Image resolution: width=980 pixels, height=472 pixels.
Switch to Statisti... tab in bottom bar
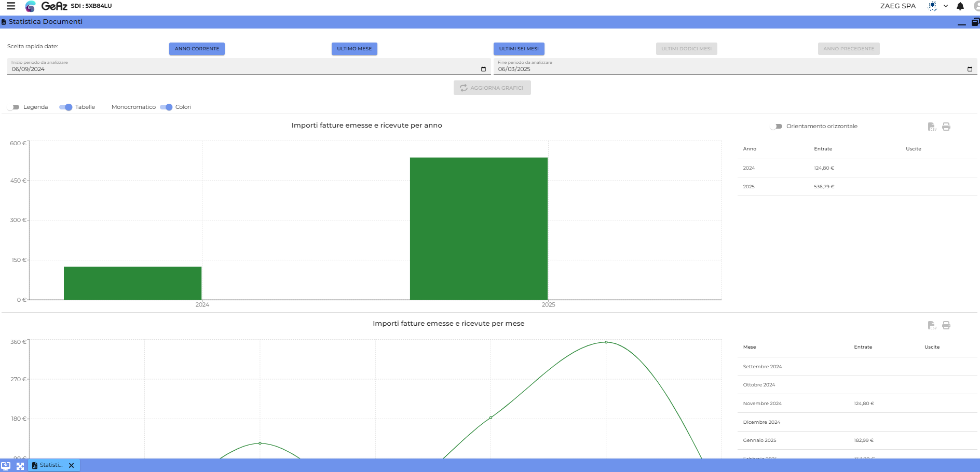point(50,465)
